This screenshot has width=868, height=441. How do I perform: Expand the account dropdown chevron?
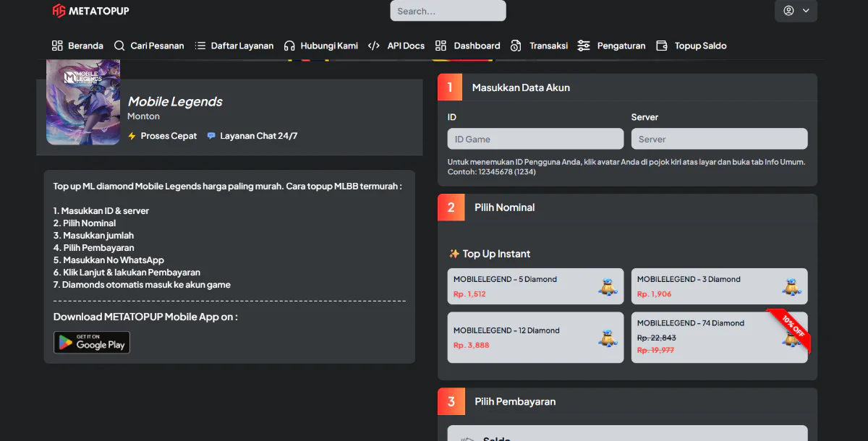(x=806, y=11)
